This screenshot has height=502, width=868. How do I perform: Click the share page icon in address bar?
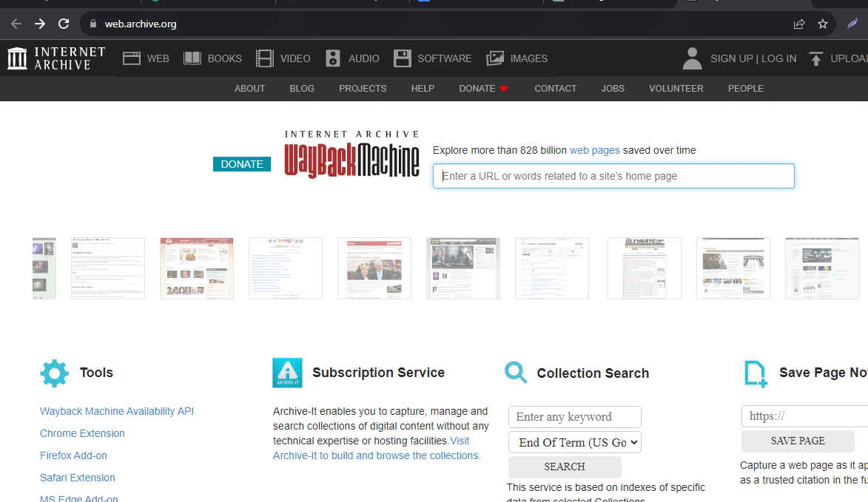[798, 24]
